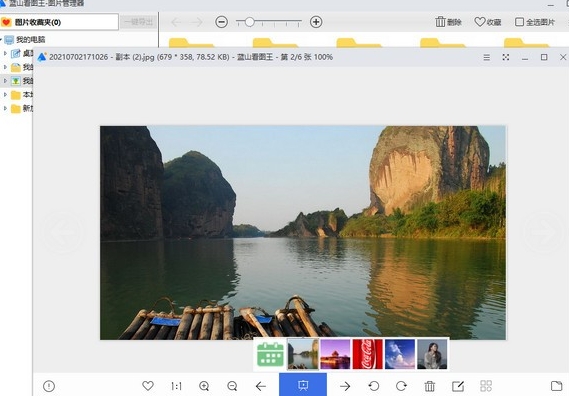Rotate image counterclockwise
This screenshot has width=569, height=396.
pyautogui.click(x=373, y=385)
